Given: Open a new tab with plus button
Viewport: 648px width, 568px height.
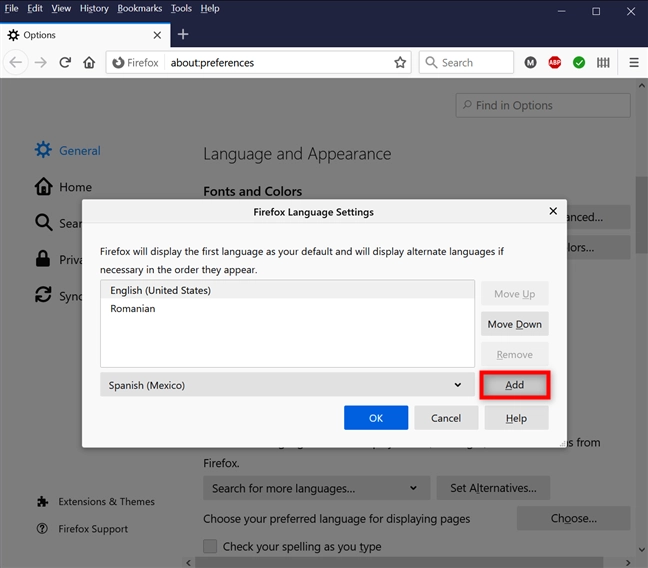Looking at the screenshot, I should click(x=183, y=34).
